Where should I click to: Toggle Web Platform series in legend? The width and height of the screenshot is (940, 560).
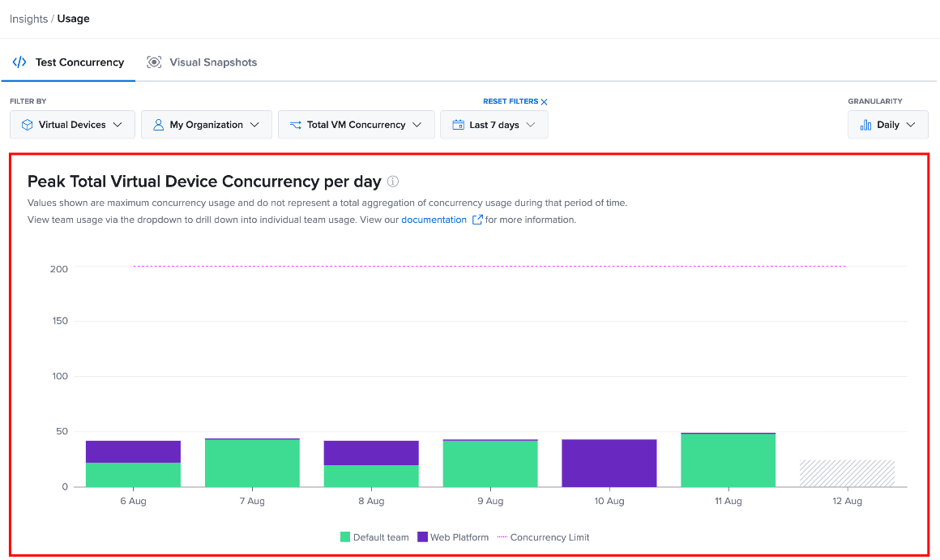coord(453,537)
